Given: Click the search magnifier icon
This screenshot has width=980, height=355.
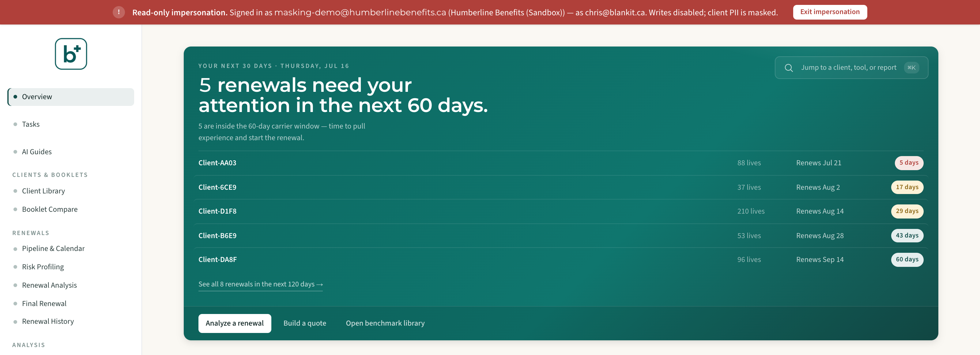Looking at the screenshot, I should [789, 68].
